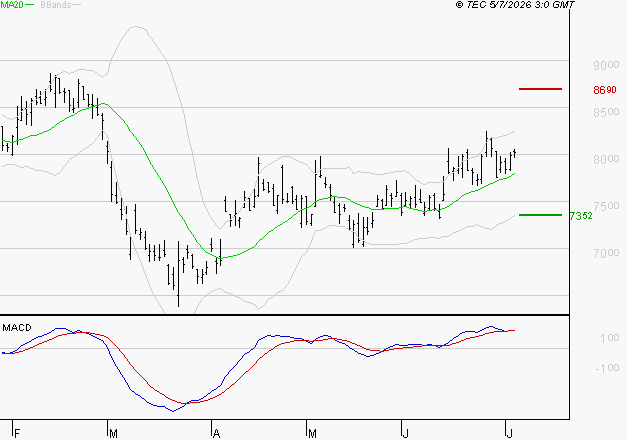Click the second M month marker
Viewport: 627px width, 440px height.
tap(312, 434)
